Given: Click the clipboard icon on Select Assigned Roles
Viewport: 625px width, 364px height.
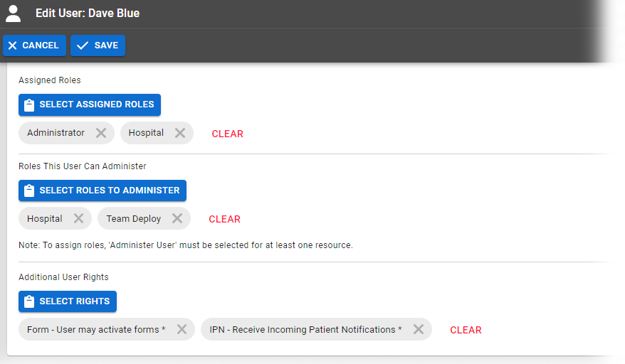Looking at the screenshot, I should tap(29, 105).
